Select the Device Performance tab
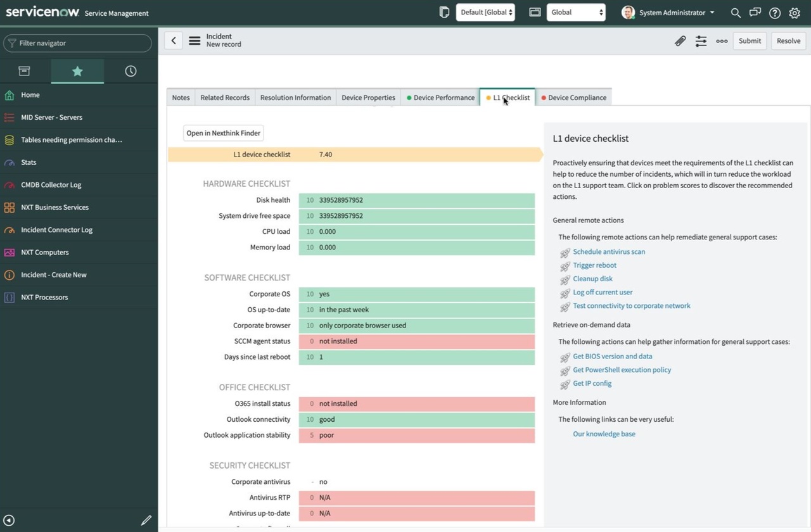 [x=444, y=98]
